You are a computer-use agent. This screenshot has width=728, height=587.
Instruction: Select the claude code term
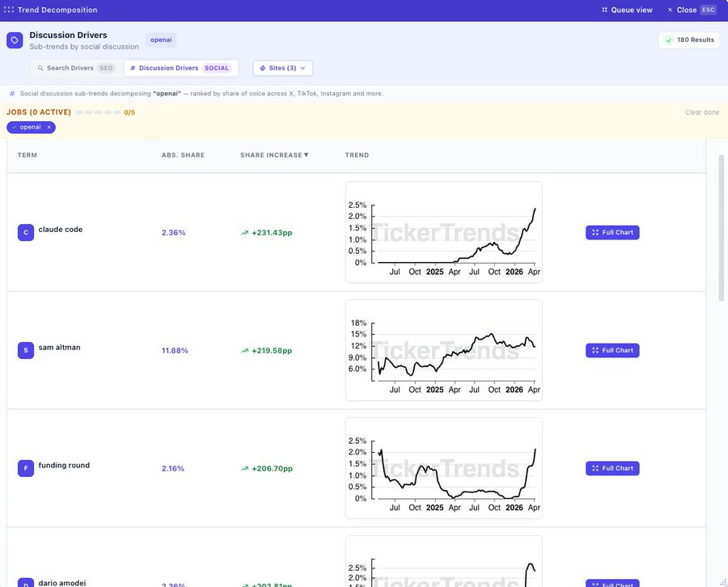(x=61, y=230)
